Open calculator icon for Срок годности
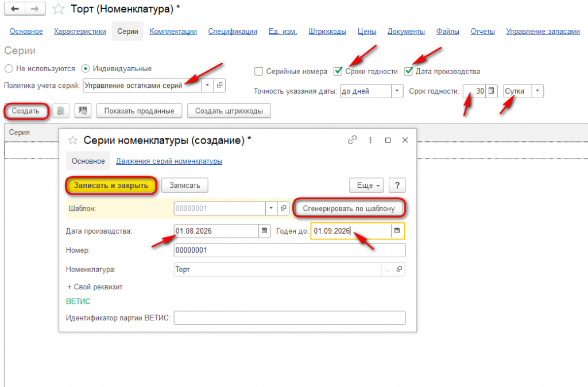This screenshot has height=387, width=588. pyautogui.click(x=492, y=91)
